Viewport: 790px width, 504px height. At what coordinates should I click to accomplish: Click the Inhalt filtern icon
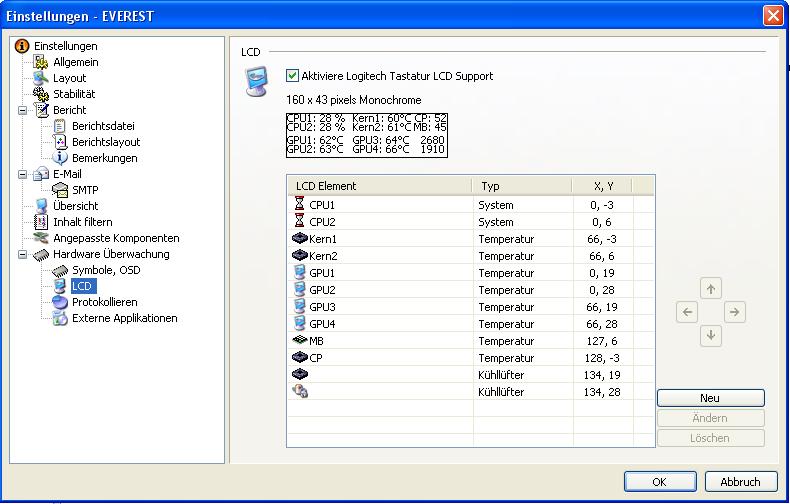[x=41, y=222]
